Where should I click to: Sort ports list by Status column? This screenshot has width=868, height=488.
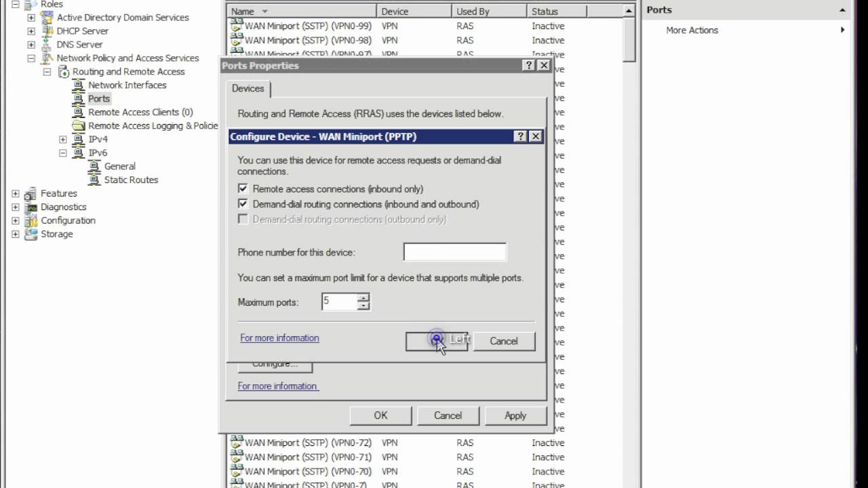557,12
